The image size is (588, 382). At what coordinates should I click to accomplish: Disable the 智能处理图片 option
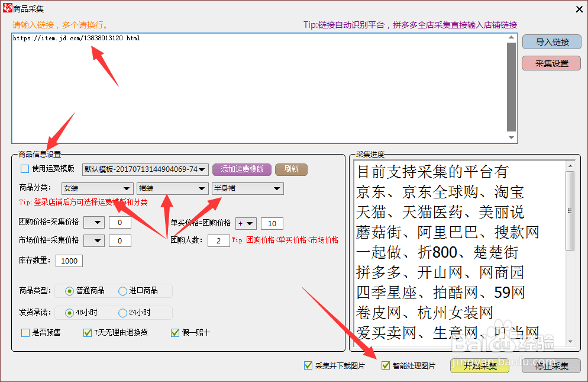pos(386,365)
